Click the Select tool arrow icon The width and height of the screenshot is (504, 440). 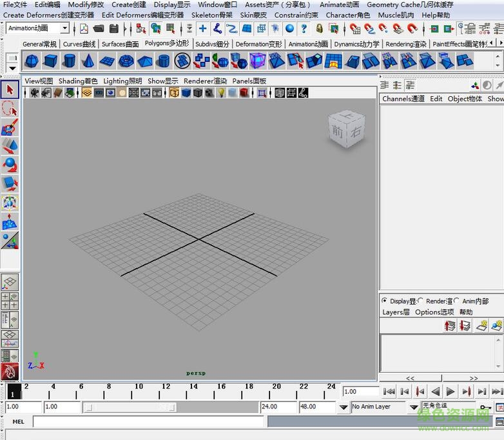[10, 90]
